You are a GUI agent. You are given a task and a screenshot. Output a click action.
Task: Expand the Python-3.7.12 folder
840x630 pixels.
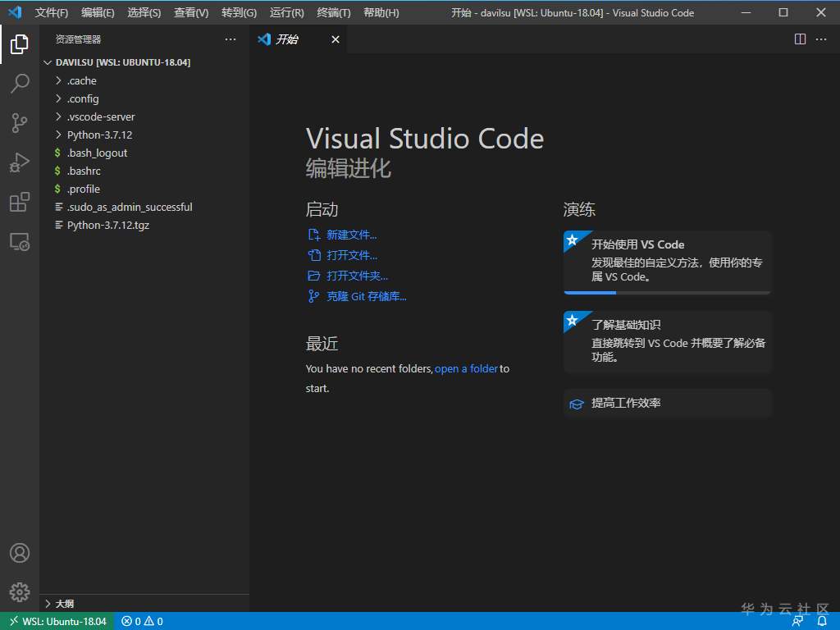(99, 135)
